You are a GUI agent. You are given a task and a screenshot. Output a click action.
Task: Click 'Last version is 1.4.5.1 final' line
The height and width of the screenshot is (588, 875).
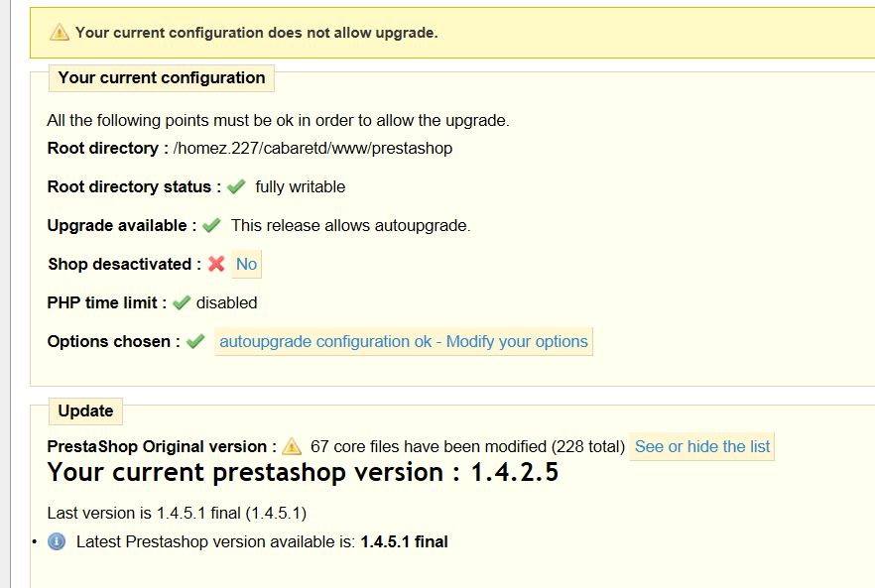pyautogui.click(x=177, y=513)
